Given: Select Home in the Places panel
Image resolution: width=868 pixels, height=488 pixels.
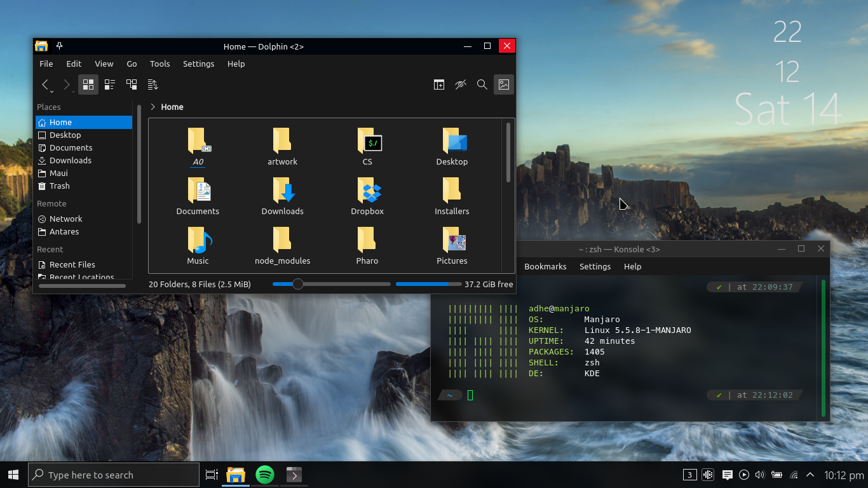Looking at the screenshot, I should [84, 122].
